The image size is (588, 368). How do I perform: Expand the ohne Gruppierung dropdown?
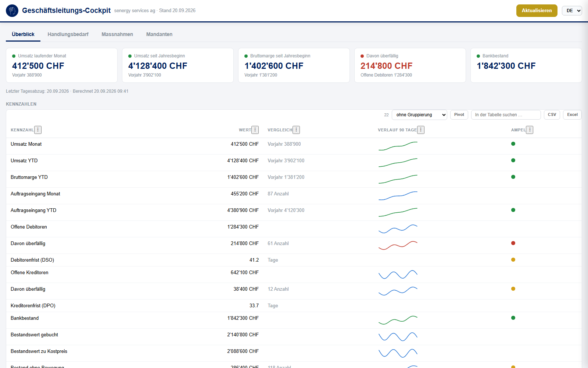click(x=419, y=115)
